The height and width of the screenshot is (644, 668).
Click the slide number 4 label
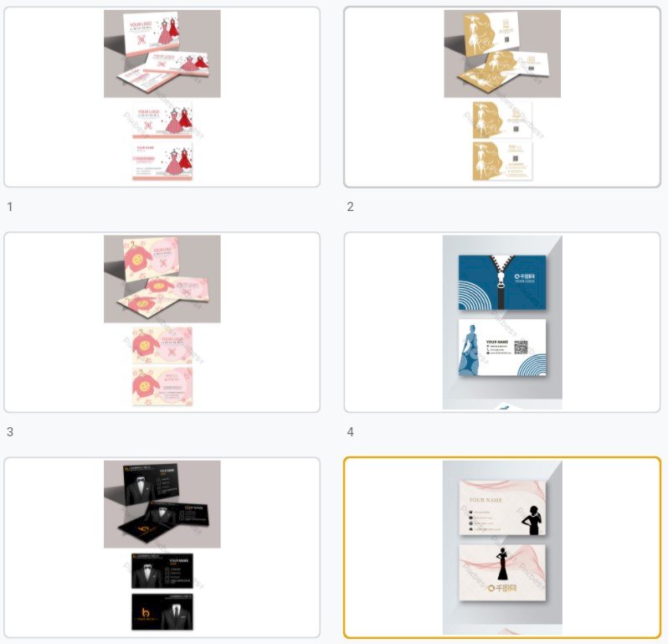[350, 432]
